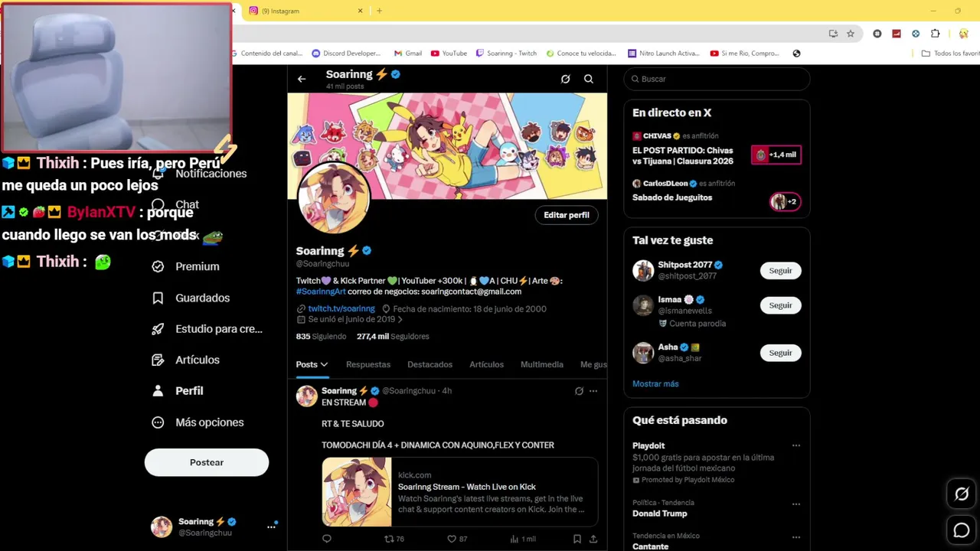
Task: Like the post with 87 likes
Action: point(452,539)
